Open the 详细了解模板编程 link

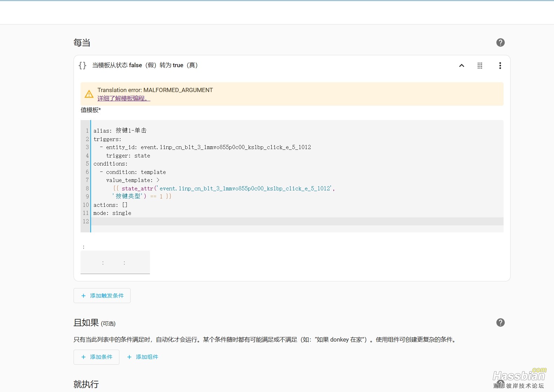point(124,98)
